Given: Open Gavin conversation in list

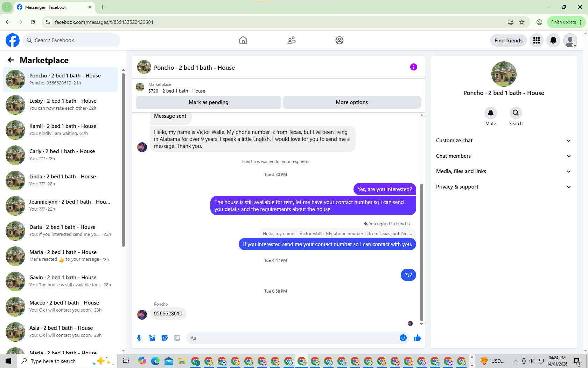Looking at the screenshot, I should [61, 281].
